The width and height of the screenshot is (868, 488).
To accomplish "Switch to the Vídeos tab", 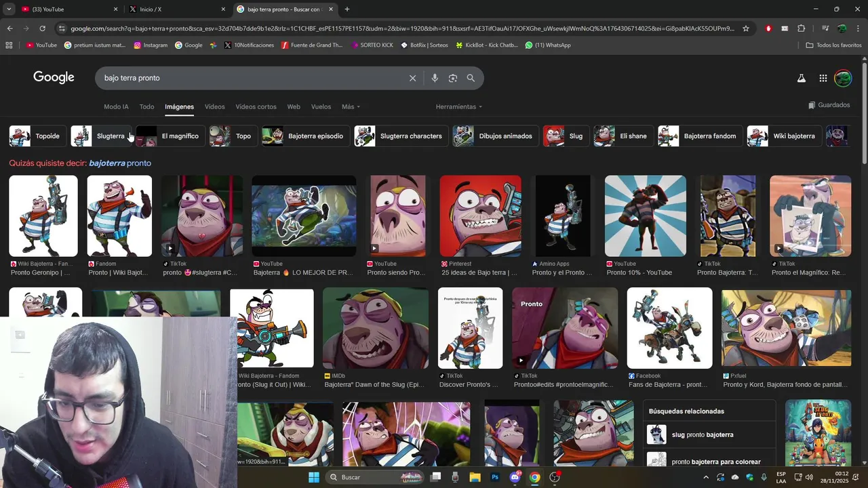I will click(x=214, y=106).
